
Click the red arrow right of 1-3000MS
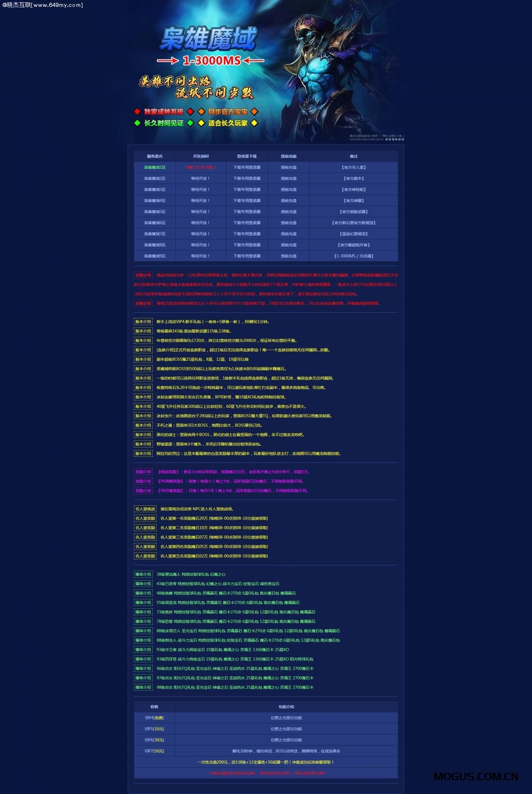(x=254, y=61)
